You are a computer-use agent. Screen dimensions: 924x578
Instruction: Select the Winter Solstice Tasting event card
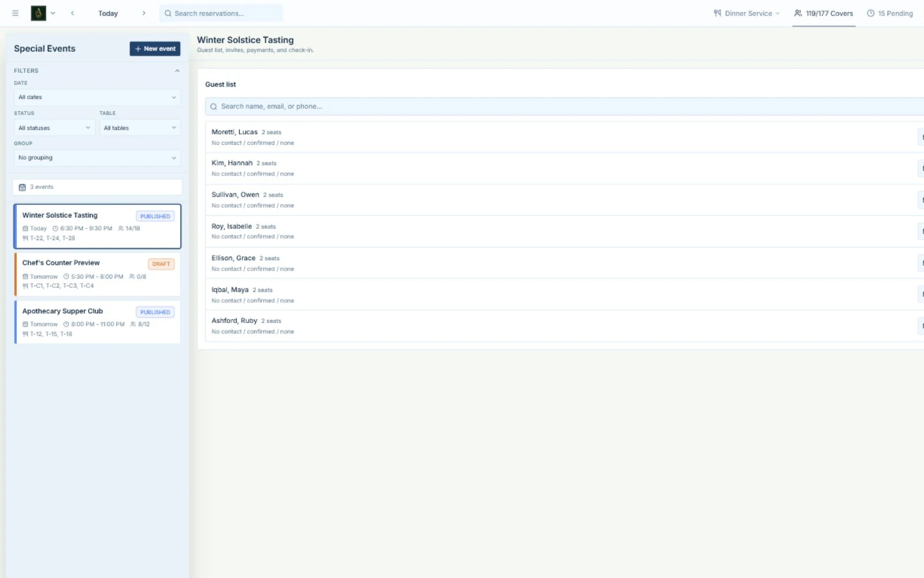(97, 226)
